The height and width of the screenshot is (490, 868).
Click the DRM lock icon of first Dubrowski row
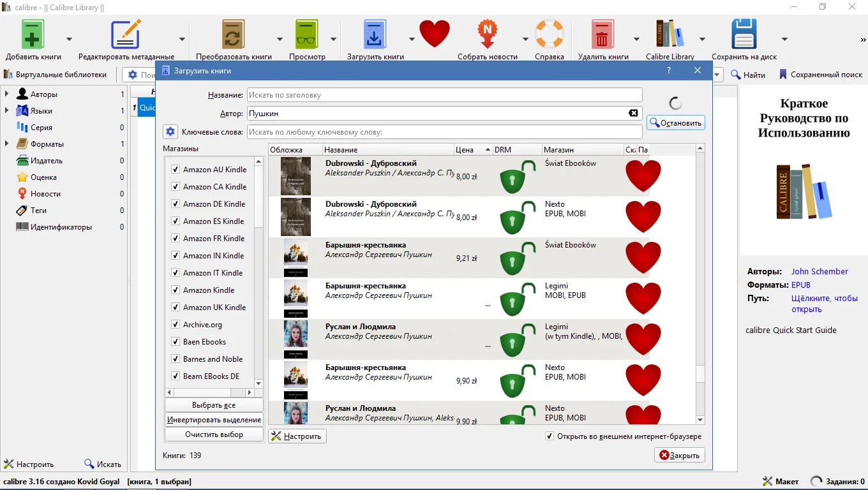[x=517, y=177]
